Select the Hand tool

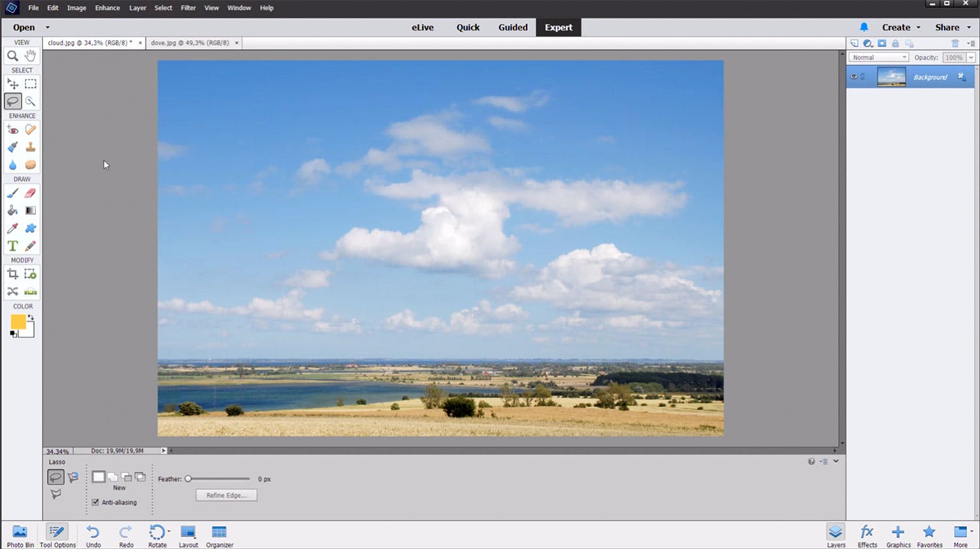pyautogui.click(x=30, y=56)
